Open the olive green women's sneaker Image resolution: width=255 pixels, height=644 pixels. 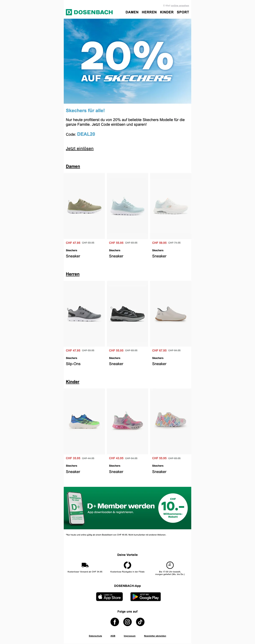click(x=84, y=206)
